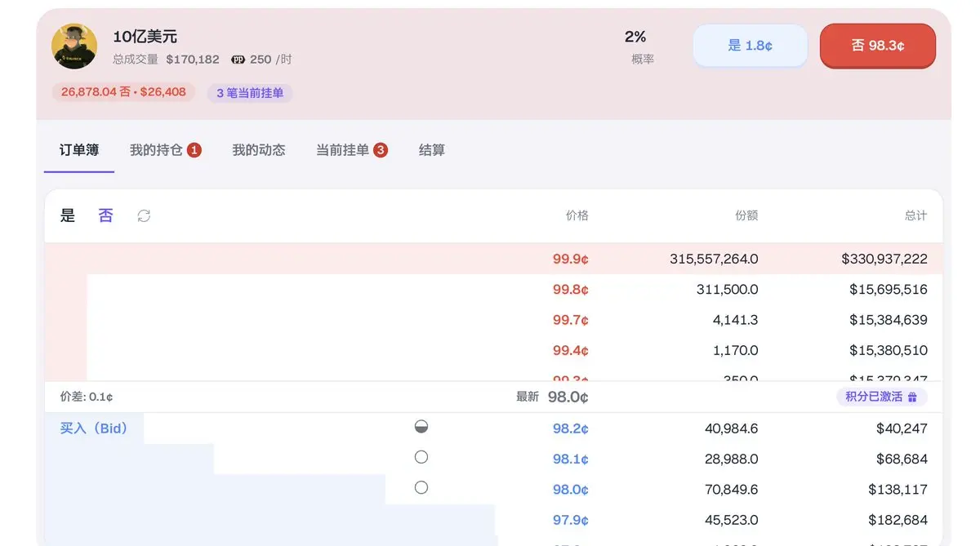Click the 99.7¢ ask price
Screen dimensions: 980x546
(571, 320)
